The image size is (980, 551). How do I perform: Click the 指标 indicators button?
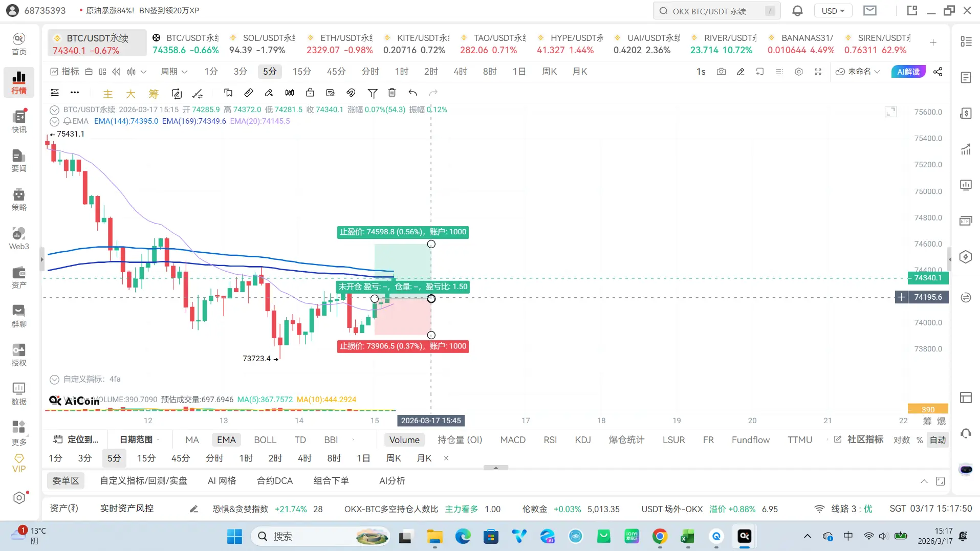(x=65, y=72)
